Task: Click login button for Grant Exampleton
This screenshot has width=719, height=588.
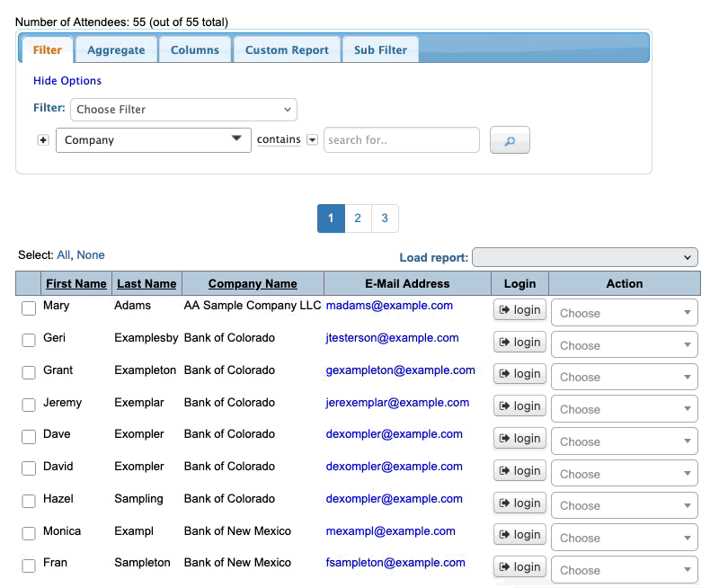Action: [x=519, y=374]
